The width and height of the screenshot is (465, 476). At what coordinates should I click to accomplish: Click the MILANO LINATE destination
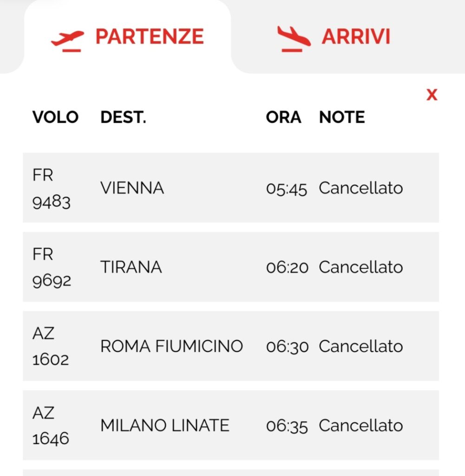pyautogui.click(x=165, y=426)
